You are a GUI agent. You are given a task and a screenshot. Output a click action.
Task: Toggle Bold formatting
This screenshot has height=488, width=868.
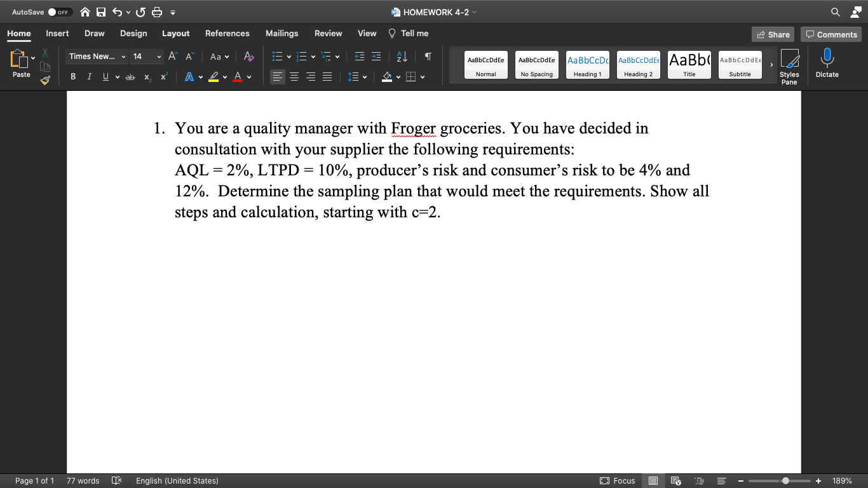pyautogui.click(x=73, y=77)
